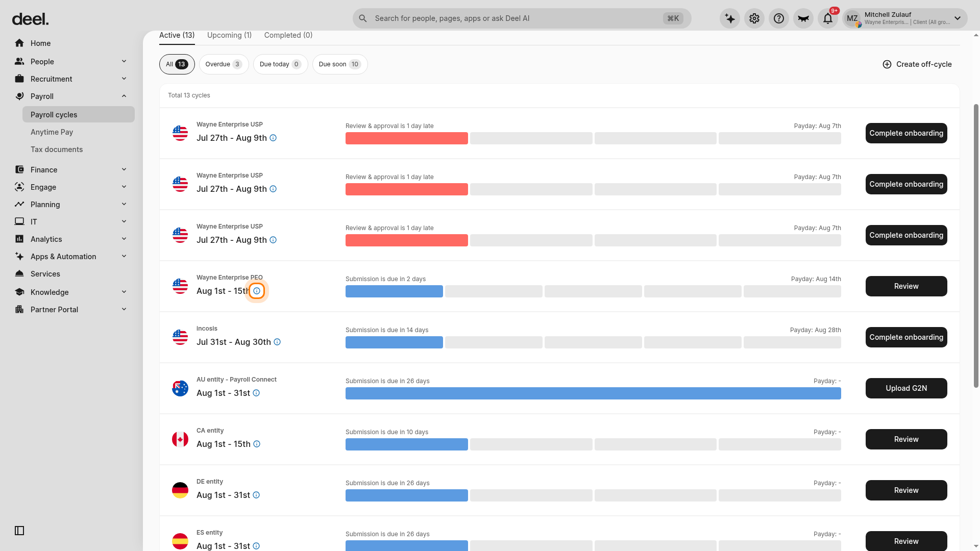Switch to the Completed (0) tab

(288, 35)
